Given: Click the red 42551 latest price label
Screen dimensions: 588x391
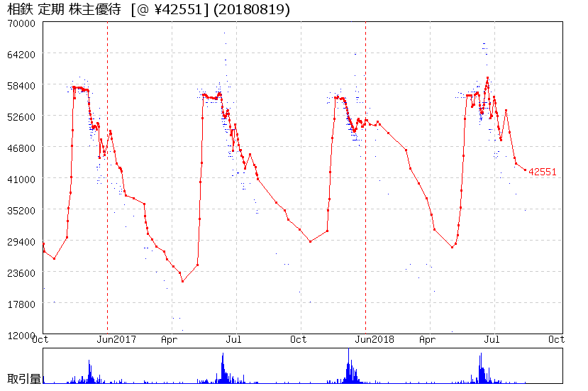Looking at the screenshot, I should point(542,172).
